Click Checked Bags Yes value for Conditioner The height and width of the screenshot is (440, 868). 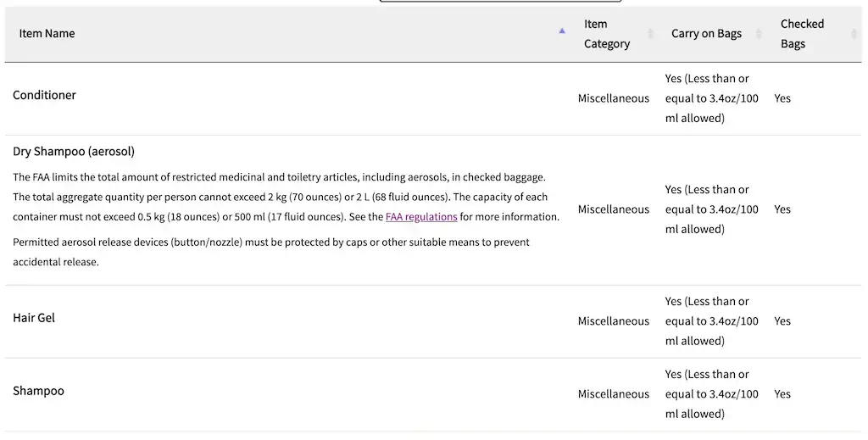[x=782, y=98]
